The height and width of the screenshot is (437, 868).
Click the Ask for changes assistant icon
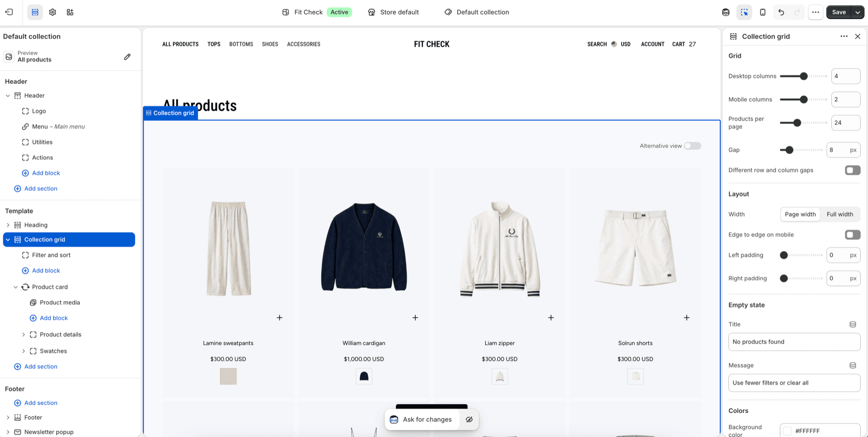(x=394, y=420)
